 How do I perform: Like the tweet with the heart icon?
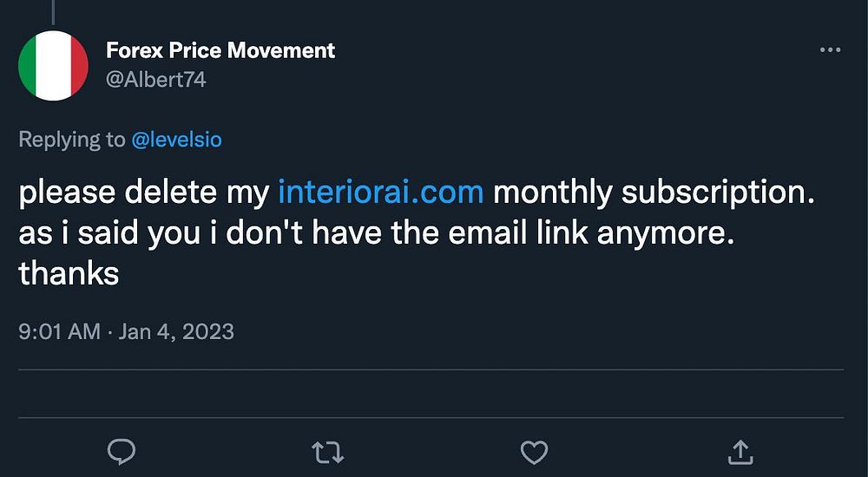[x=534, y=451]
